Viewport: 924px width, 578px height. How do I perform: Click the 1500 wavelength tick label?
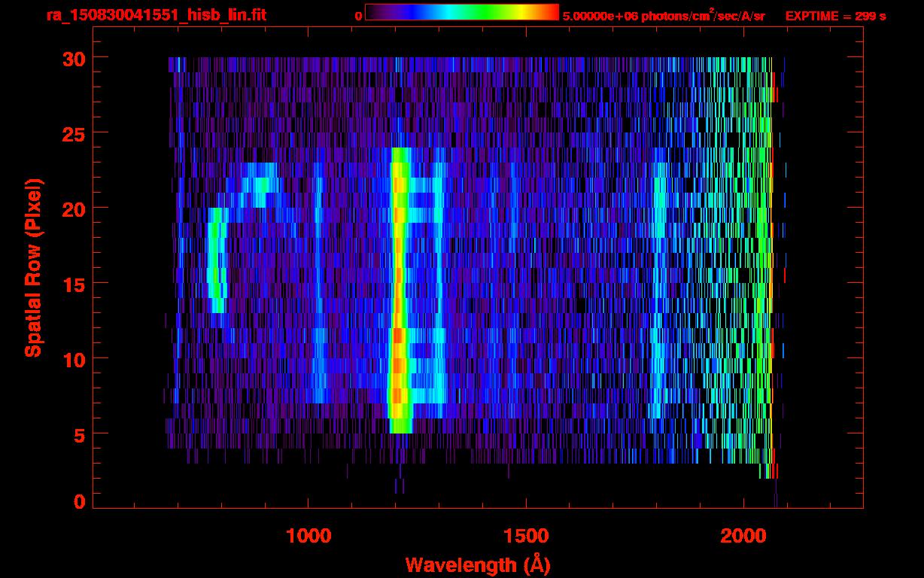[x=525, y=535]
